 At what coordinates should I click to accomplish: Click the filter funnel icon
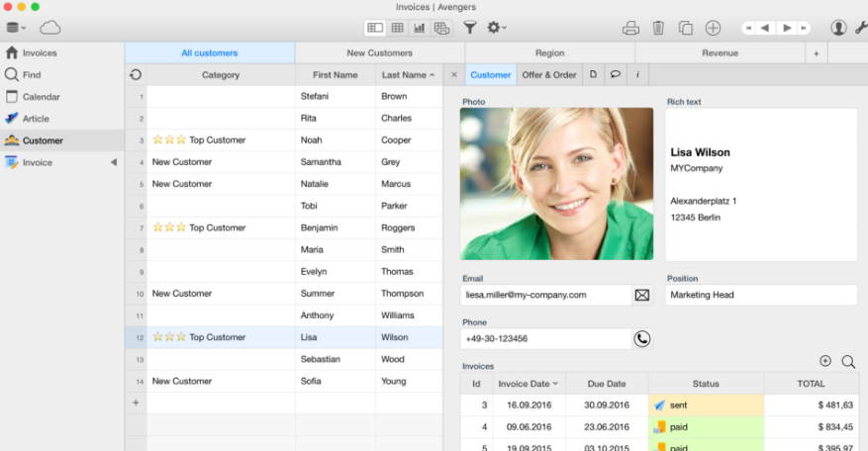pyautogui.click(x=469, y=27)
